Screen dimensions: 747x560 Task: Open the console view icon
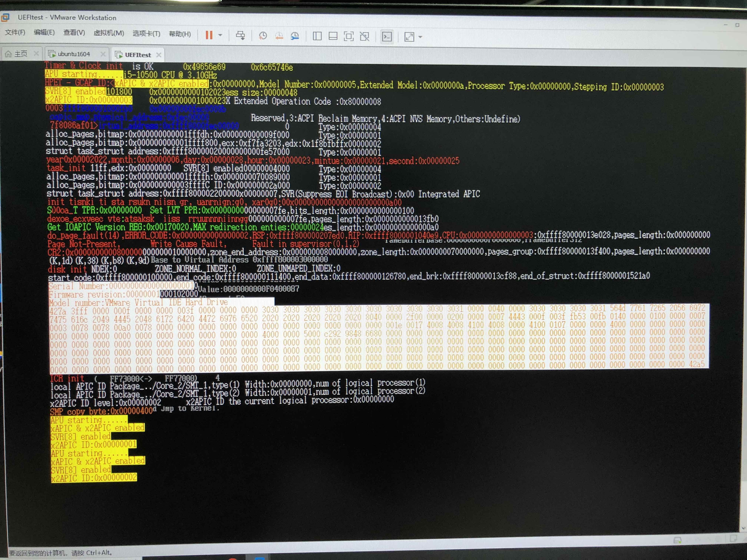[x=387, y=36]
